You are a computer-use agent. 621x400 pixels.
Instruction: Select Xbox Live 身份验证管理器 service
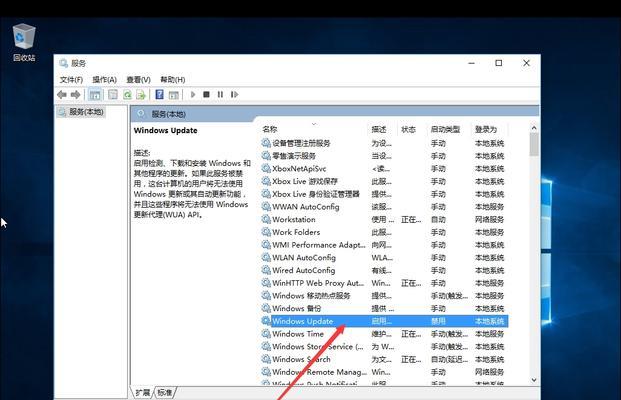point(384,194)
